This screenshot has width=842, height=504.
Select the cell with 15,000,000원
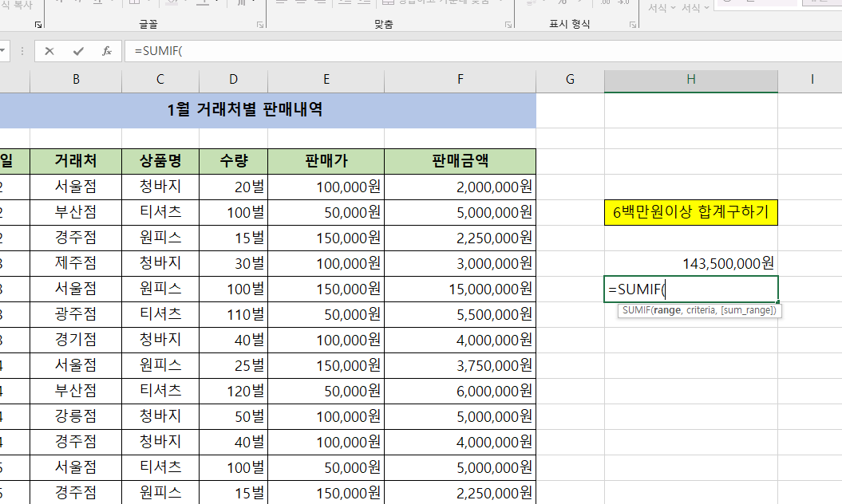[461, 289]
